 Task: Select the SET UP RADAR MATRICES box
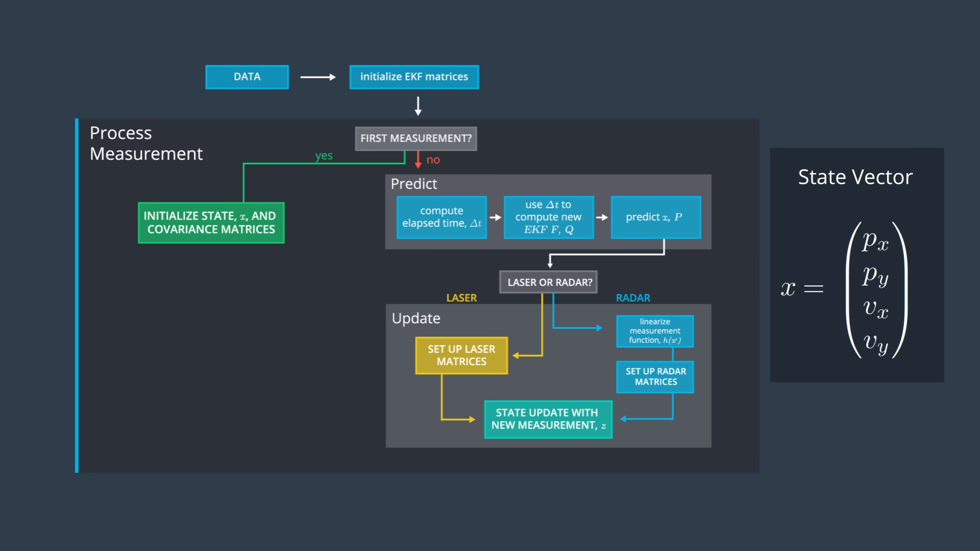coord(655,377)
